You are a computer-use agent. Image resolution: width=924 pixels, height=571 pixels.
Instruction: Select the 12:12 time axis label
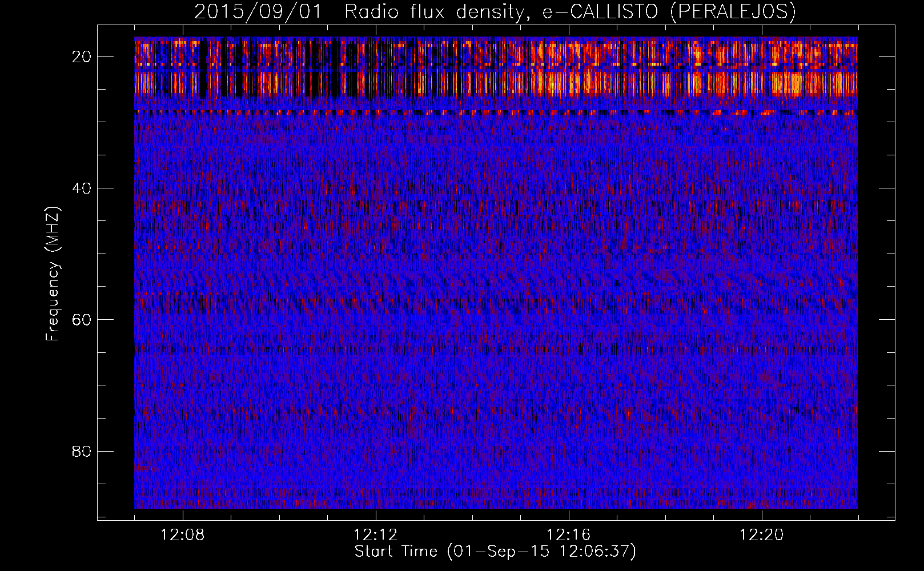[x=376, y=535]
